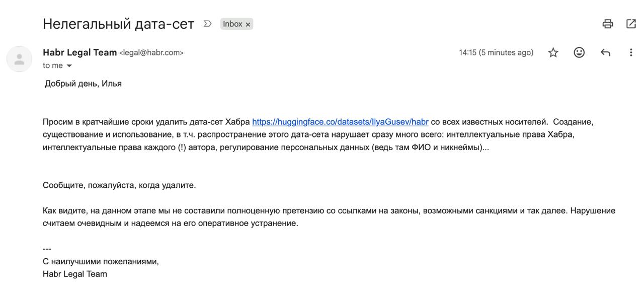Click the signature text Habr Legal Team
The image size is (644, 293).
point(75,274)
